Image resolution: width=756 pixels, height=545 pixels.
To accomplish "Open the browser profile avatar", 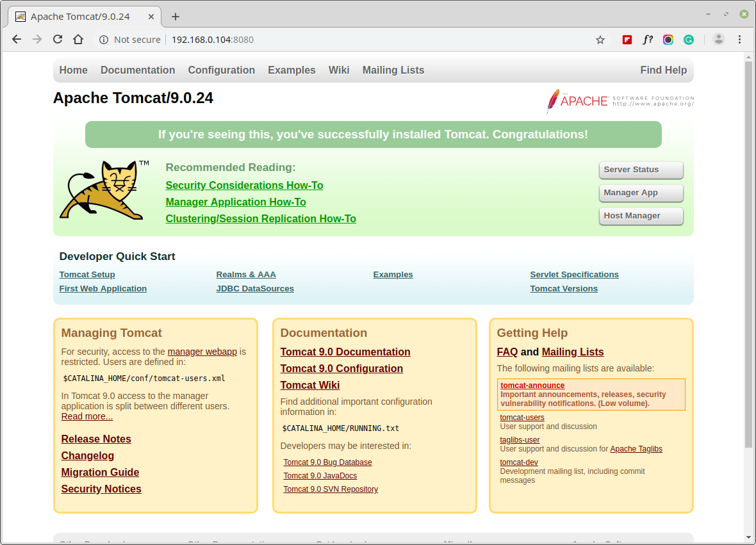I will tap(718, 39).
